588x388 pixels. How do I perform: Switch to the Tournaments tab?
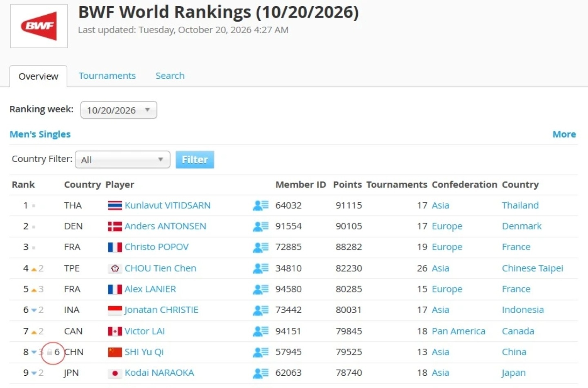pos(107,76)
